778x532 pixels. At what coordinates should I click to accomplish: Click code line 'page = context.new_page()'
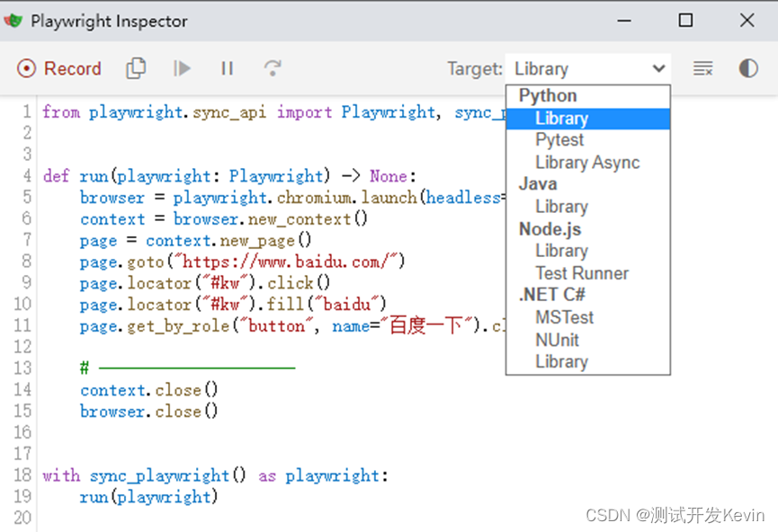tap(195, 241)
